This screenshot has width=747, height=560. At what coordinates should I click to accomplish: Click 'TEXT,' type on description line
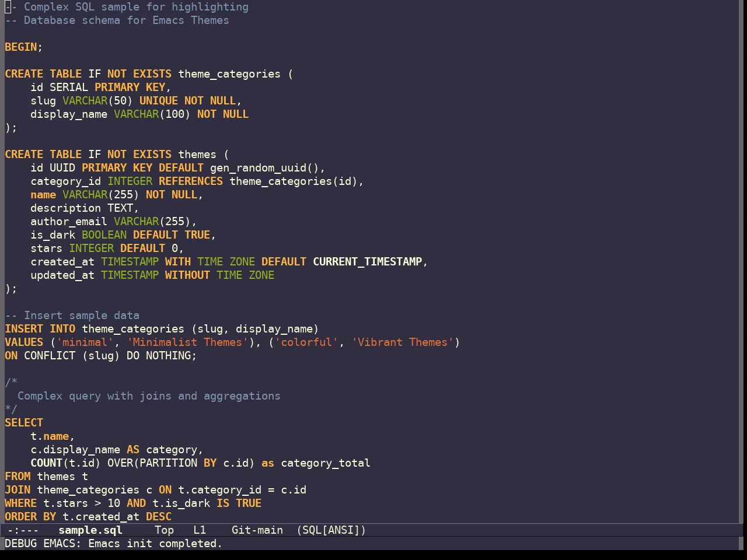point(123,208)
